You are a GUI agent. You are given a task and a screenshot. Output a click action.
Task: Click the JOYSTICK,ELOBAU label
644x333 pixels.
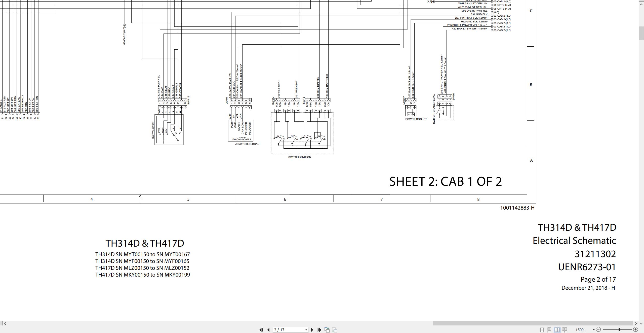[x=247, y=144]
